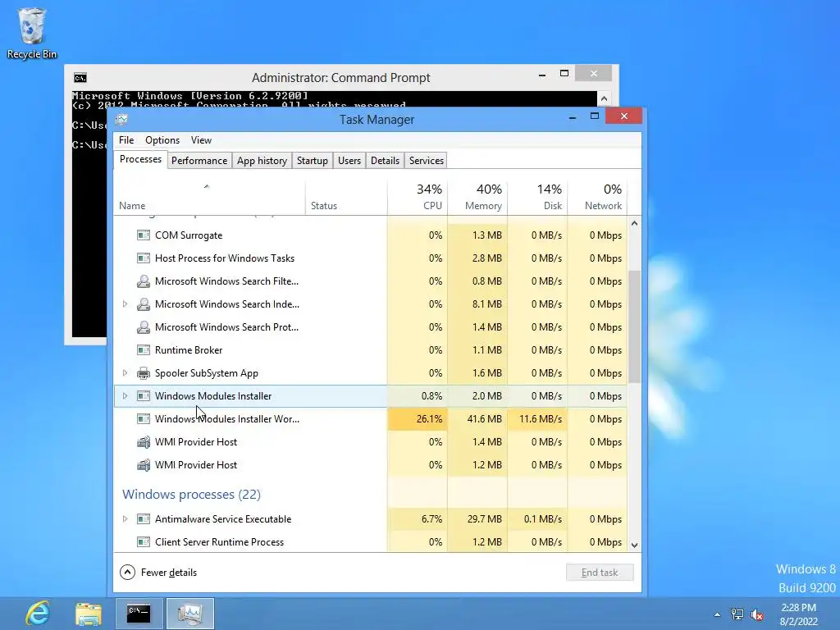Click Host Process for Windows Tasks icon

coord(143,258)
